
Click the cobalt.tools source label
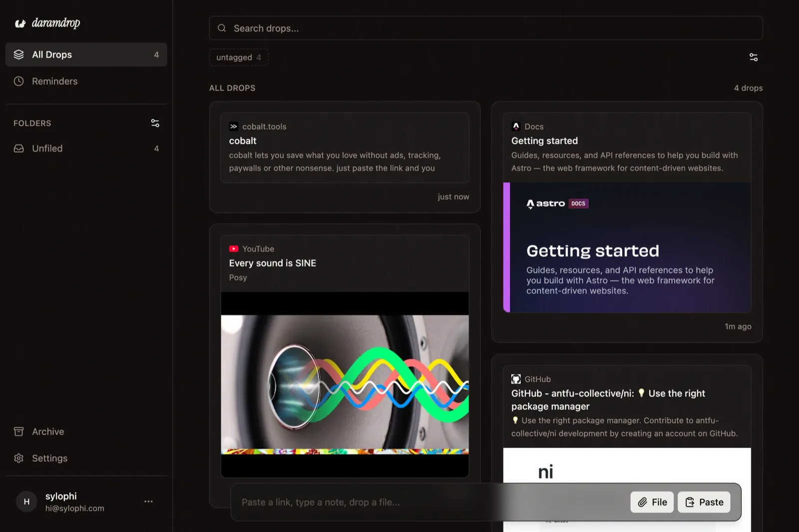coord(264,126)
